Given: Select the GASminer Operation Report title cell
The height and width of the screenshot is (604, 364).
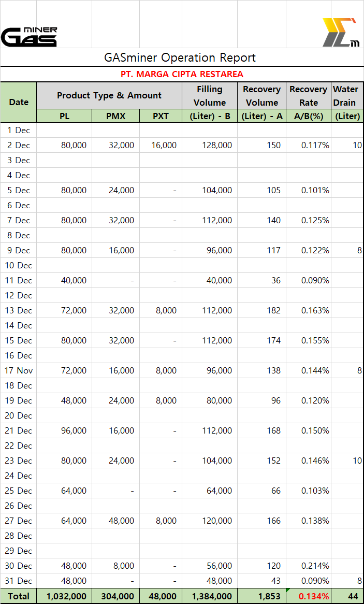Looking at the screenshot, I should [x=180, y=57].
